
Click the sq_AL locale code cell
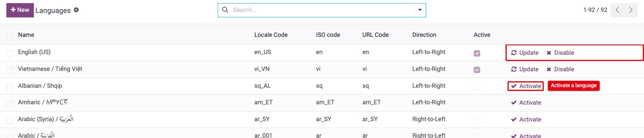tap(262, 86)
